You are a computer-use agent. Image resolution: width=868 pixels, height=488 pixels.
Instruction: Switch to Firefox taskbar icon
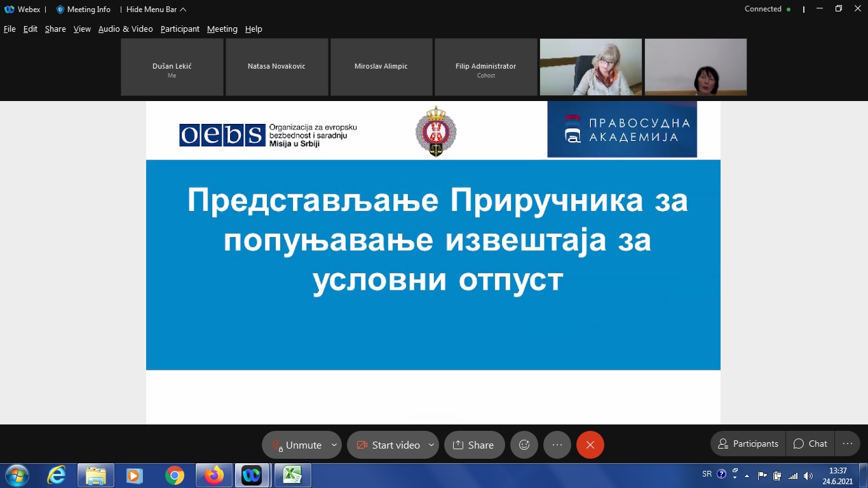click(x=214, y=475)
